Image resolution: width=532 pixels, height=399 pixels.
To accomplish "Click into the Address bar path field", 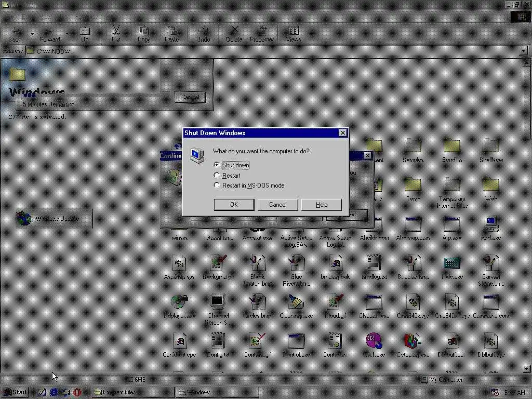I will point(272,51).
